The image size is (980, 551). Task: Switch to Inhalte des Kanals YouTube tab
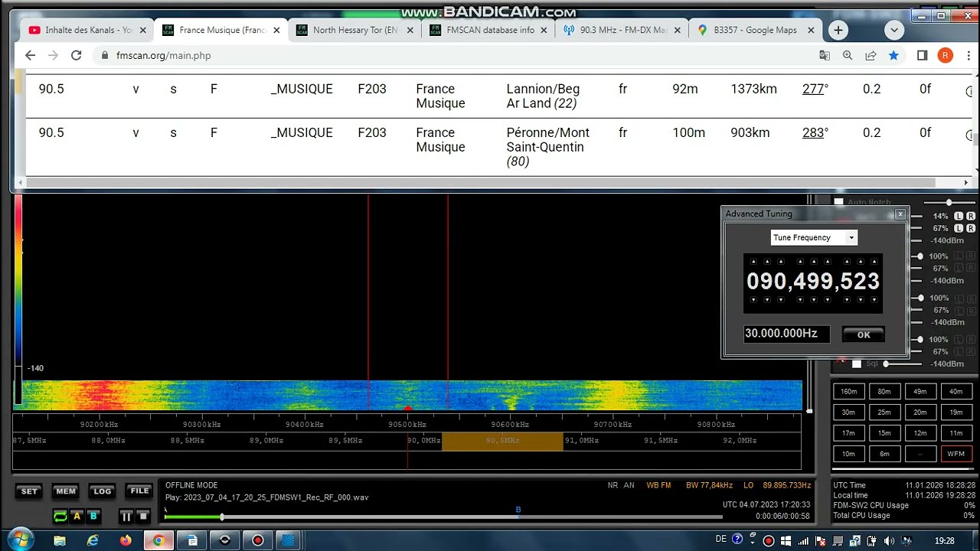[x=87, y=30]
